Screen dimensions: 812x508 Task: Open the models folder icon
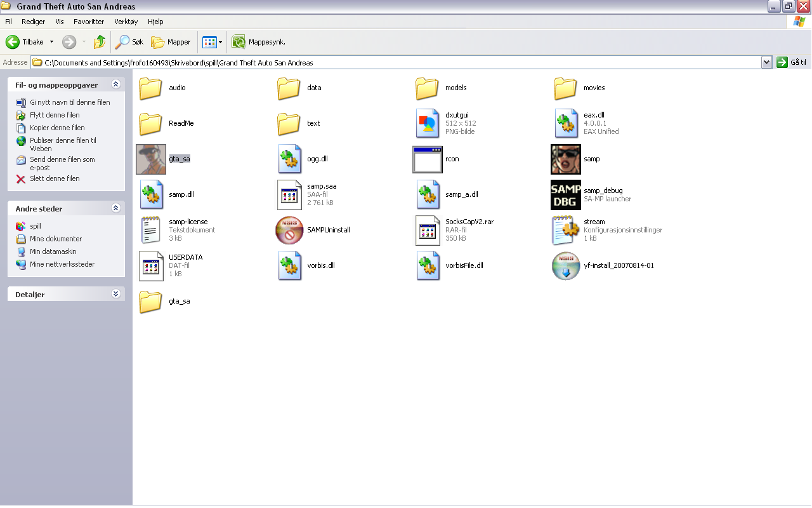click(x=427, y=88)
